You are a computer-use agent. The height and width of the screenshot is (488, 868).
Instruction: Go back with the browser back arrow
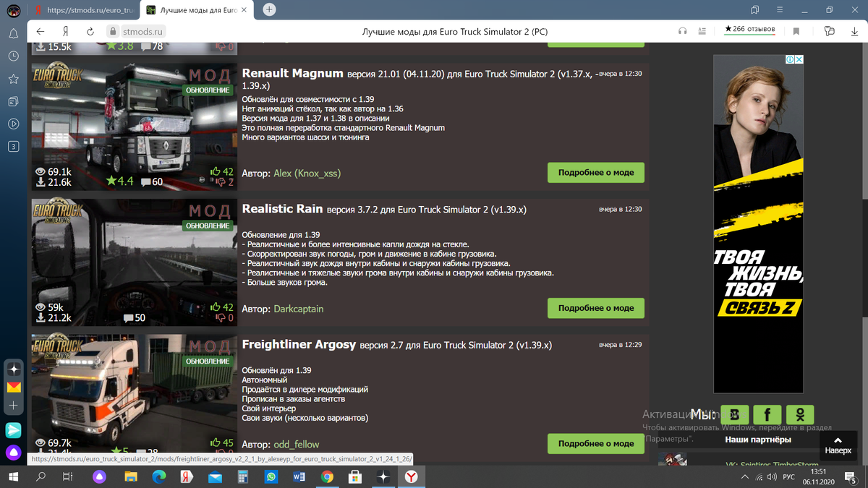point(40,32)
